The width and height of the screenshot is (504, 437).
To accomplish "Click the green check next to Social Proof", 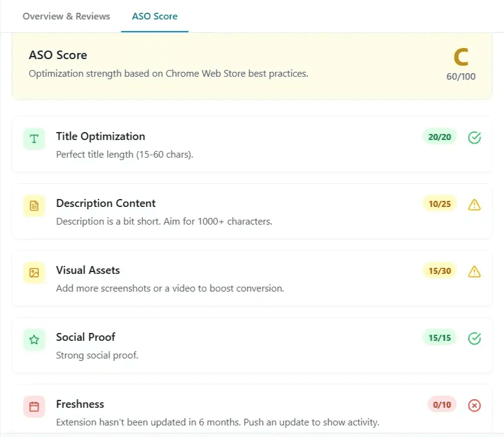I will click(x=474, y=338).
